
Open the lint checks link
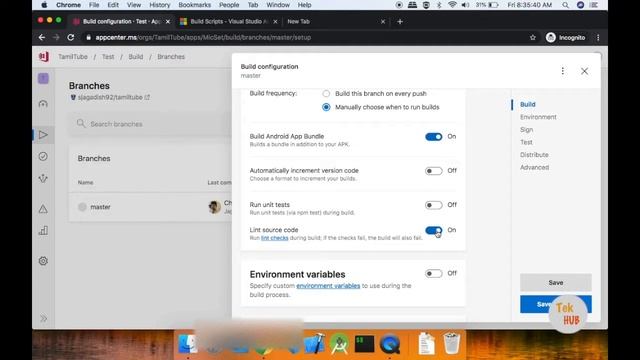click(x=274, y=238)
